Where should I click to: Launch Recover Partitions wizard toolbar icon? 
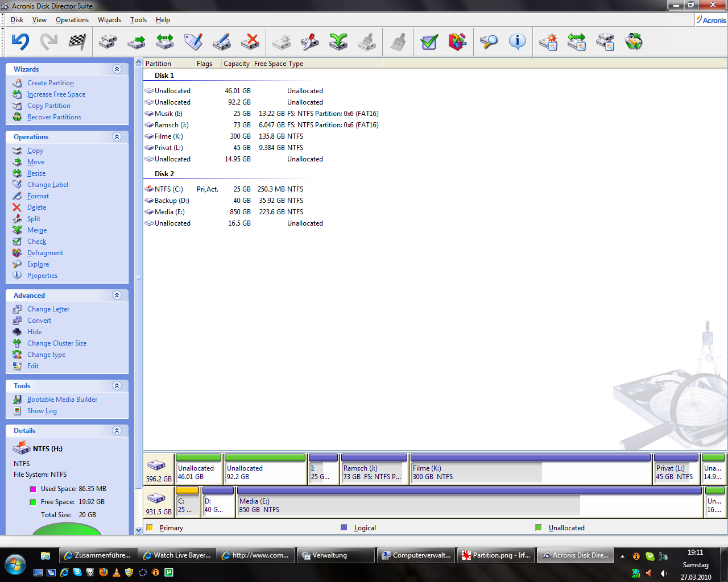(x=634, y=41)
